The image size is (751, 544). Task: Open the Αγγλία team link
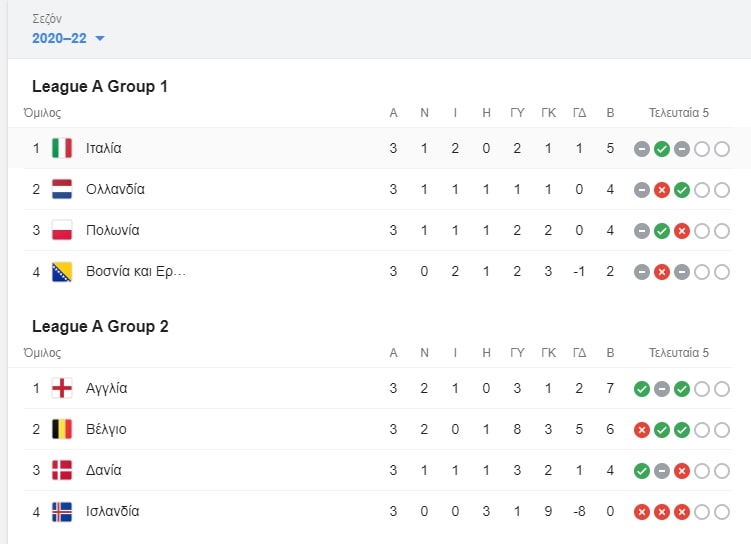106,388
